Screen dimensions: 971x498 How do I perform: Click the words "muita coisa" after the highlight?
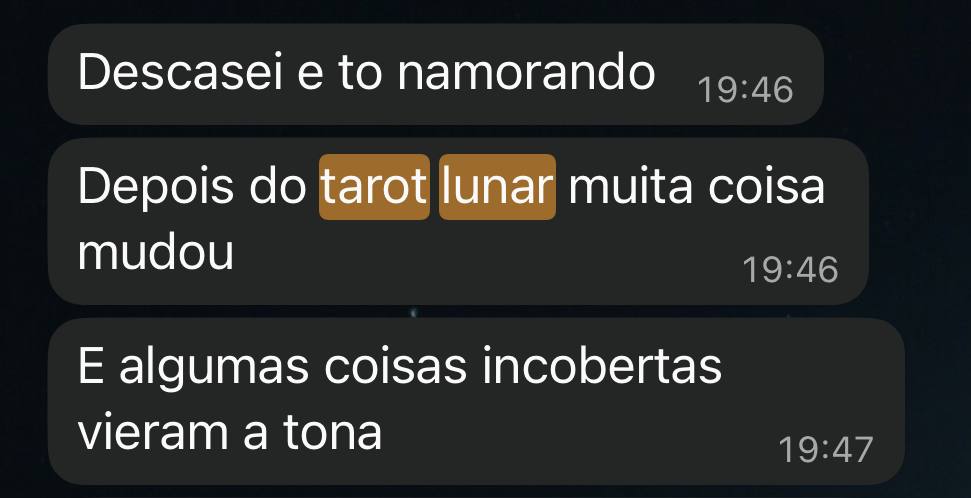(x=697, y=186)
